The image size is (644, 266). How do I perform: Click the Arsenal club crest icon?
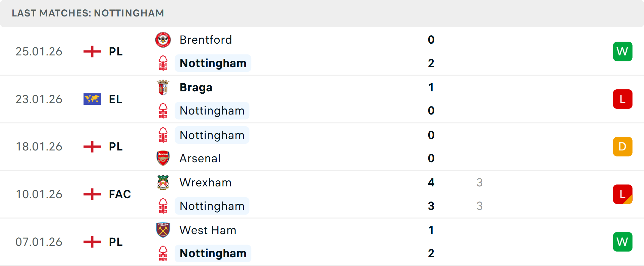(163, 158)
